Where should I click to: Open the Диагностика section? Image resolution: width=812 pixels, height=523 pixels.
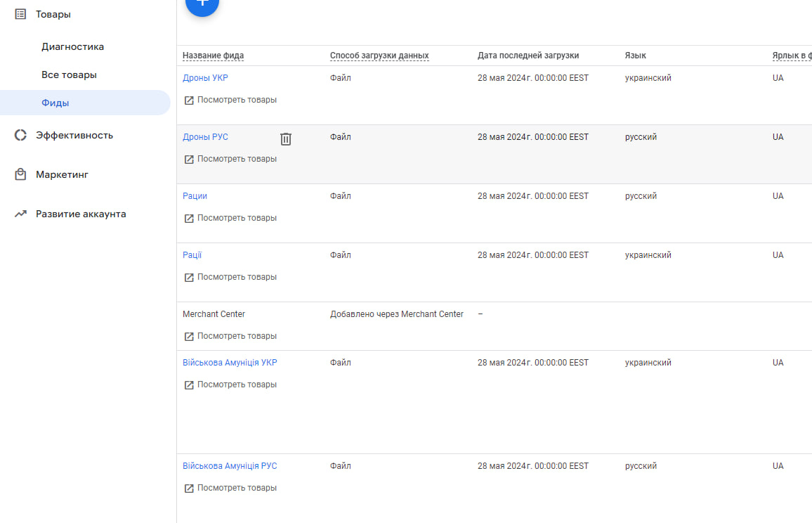[72, 46]
